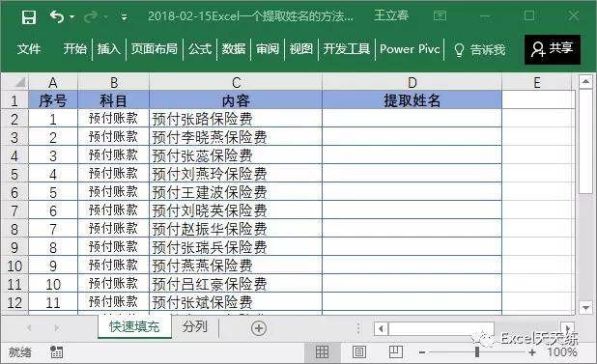Screen dimensions: 597x364
Task: Switch to Page Layout view icon
Action: tap(358, 352)
